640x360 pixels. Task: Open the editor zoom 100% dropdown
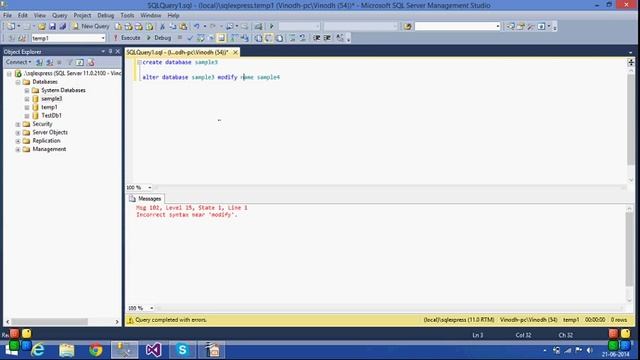point(150,187)
